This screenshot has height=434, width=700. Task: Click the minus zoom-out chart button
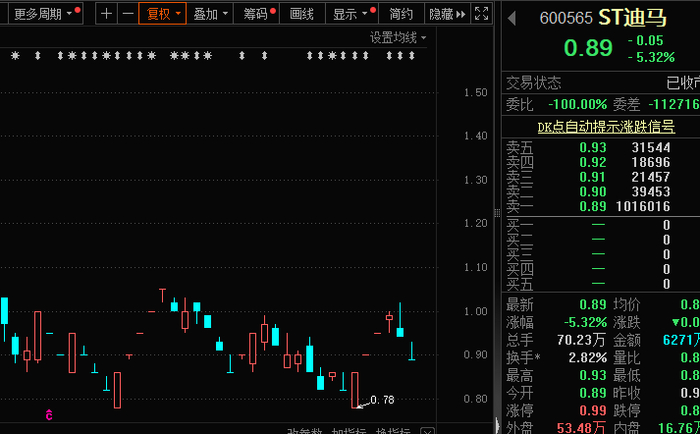(x=128, y=14)
